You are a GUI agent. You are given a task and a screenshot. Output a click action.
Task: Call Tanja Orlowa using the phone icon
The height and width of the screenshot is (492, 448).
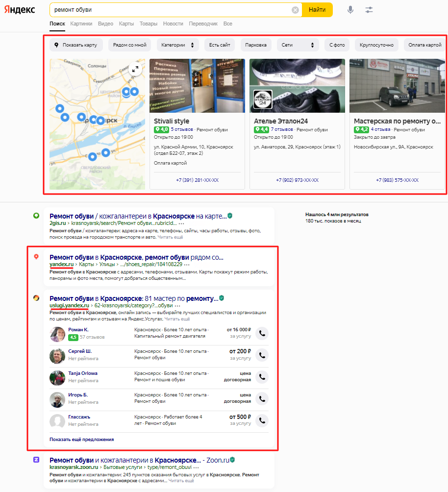(262, 377)
